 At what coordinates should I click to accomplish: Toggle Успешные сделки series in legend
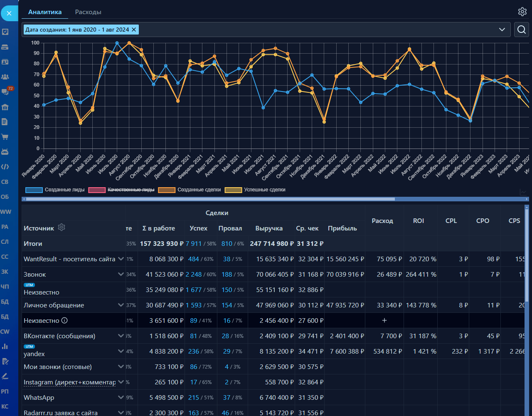click(x=255, y=190)
